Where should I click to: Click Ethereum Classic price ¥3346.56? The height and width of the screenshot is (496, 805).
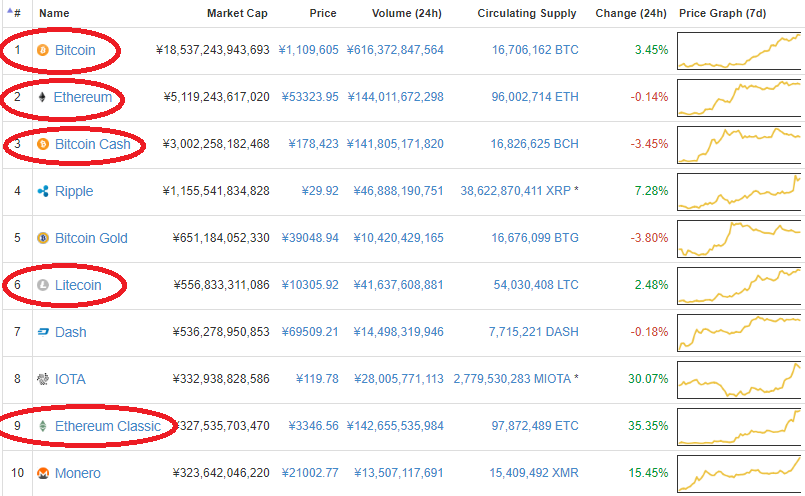[x=314, y=426]
